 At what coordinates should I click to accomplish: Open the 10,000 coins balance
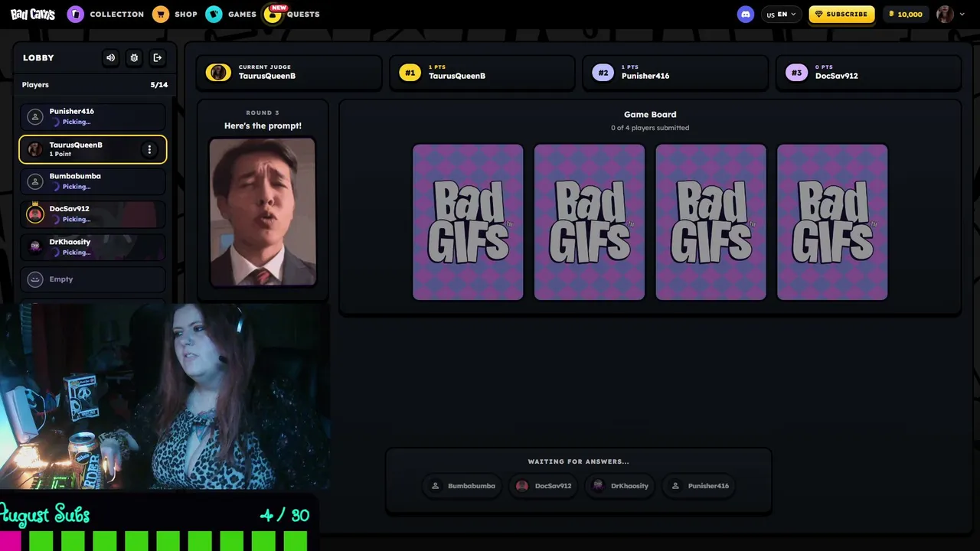906,14
